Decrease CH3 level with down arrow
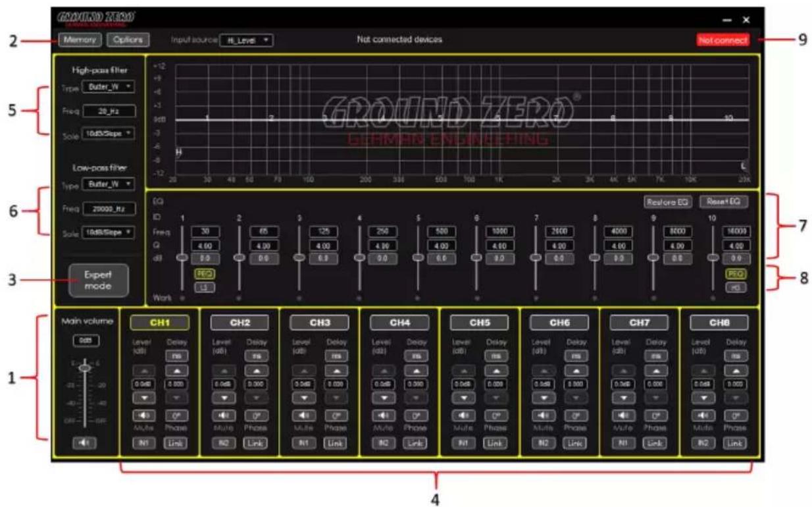 click(303, 398)
